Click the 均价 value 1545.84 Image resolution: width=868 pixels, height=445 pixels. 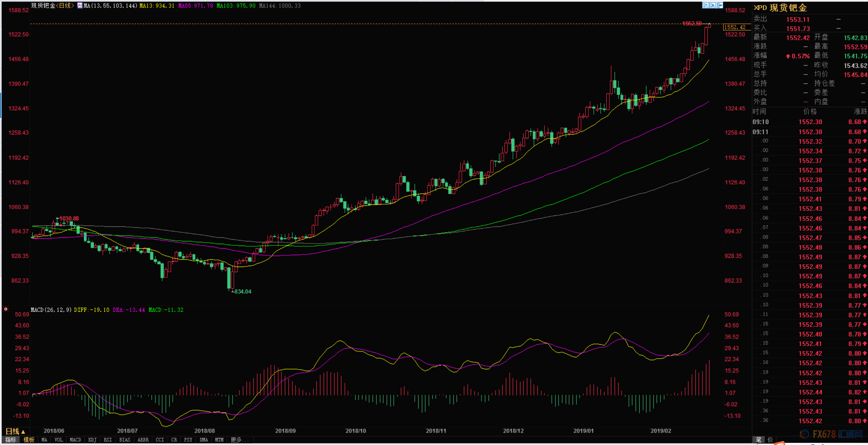(x=856, y=75)
